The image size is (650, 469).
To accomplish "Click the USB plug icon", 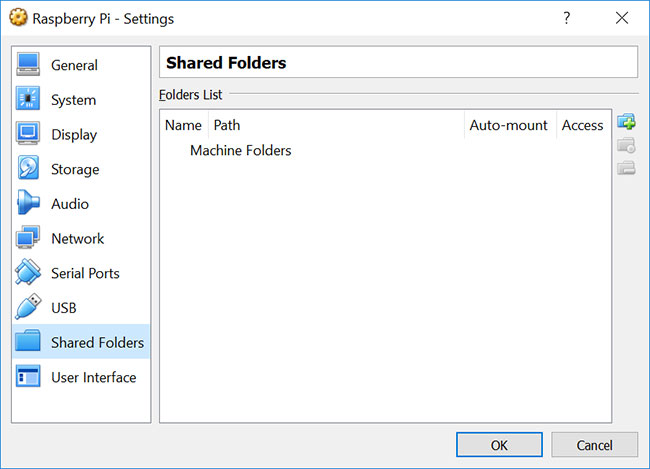I will point(28,307).
